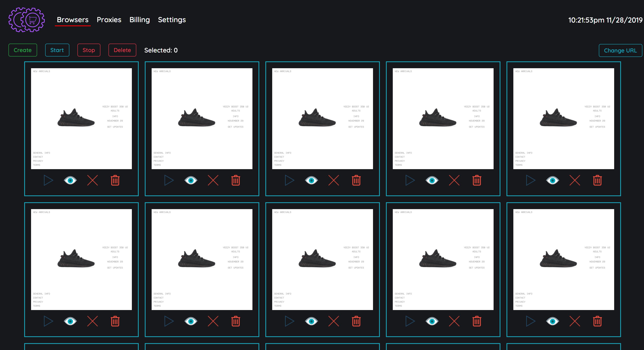Viewport: 644px width, 350px height.
Task: Click the green Create button
Action: point(23,50)
